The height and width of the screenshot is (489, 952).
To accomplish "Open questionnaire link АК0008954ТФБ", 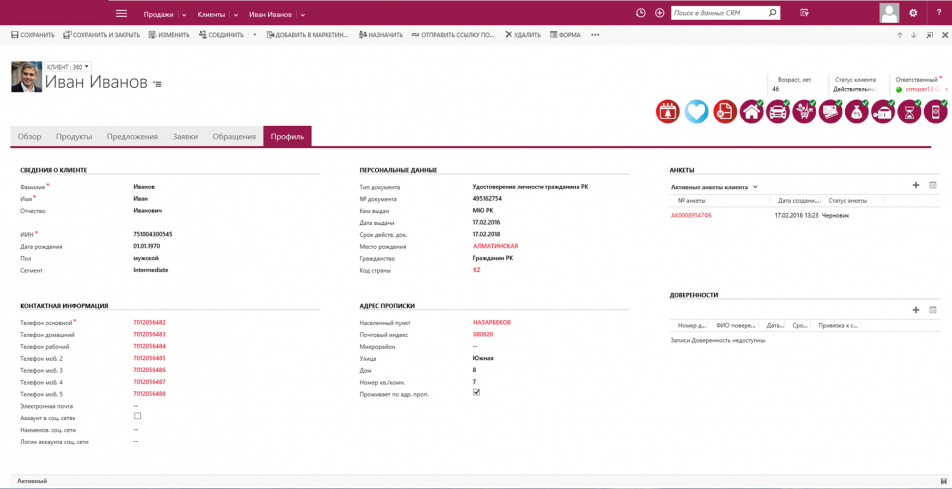I will pos(691,215).
